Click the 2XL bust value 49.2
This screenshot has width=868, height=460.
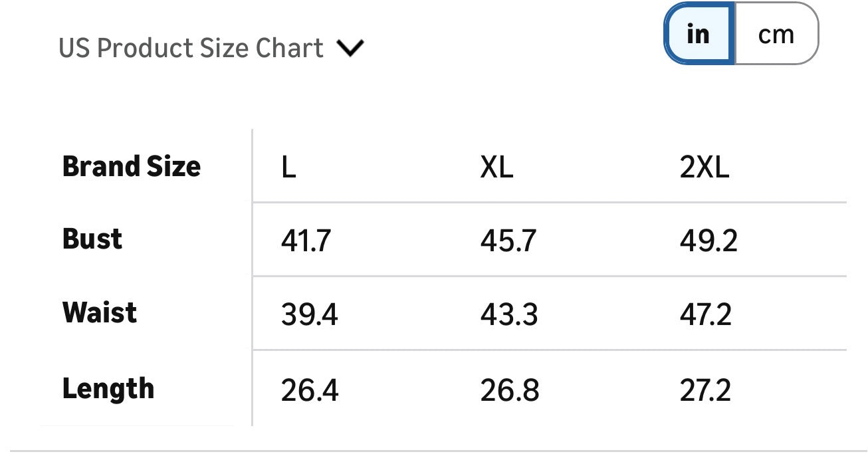click(x=708, y=241)
